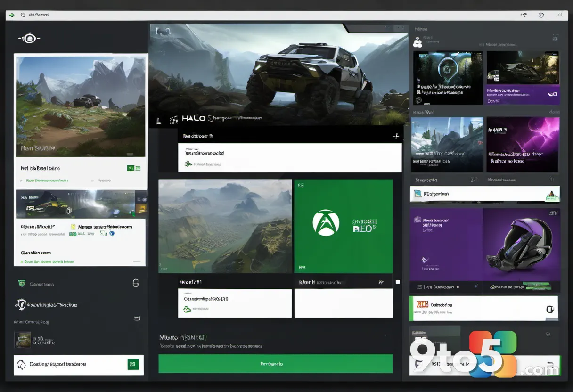Follow the green link text under the left card title
The width and height of the screenshot is (573, 392).
click(47, 180)
